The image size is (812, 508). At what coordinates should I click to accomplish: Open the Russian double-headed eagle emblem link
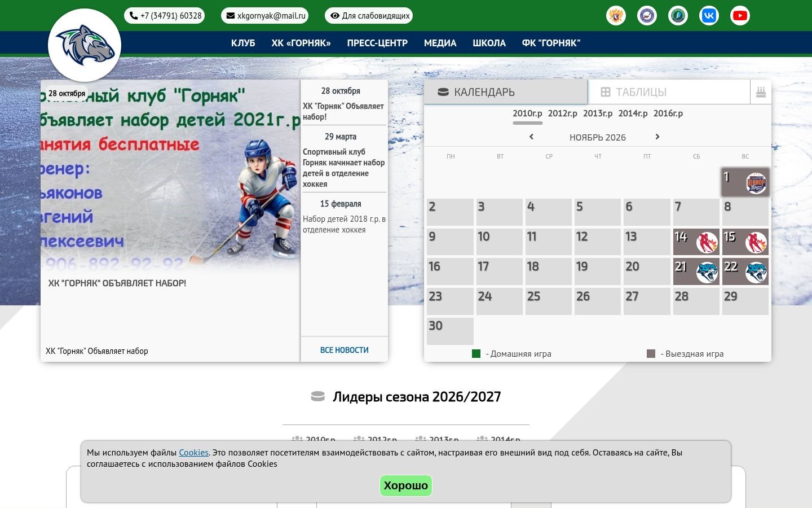click(x=616, y=16)
